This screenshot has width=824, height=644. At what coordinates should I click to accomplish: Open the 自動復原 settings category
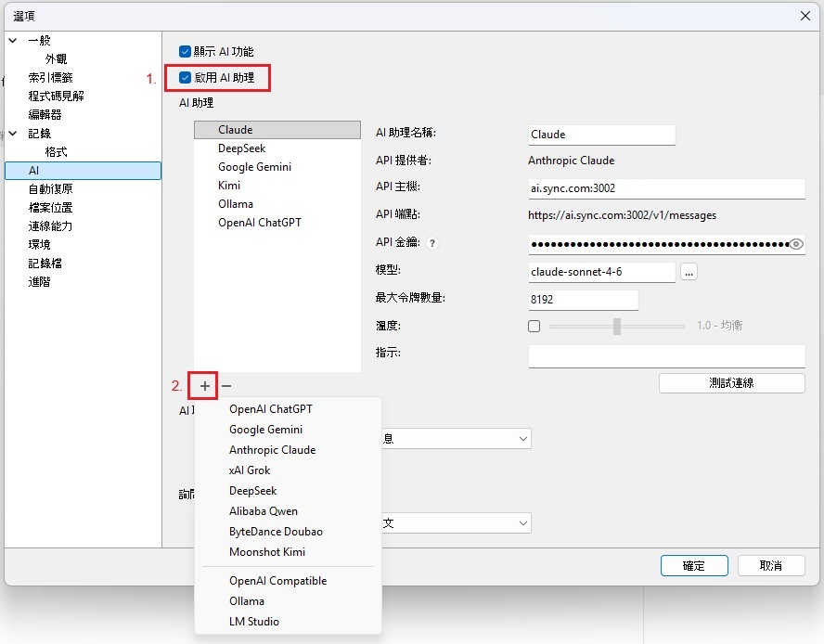(x=50, y=188)
